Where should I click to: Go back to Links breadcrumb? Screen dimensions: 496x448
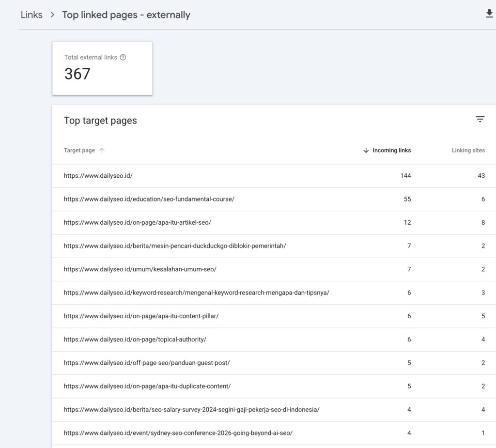(31, 15)
